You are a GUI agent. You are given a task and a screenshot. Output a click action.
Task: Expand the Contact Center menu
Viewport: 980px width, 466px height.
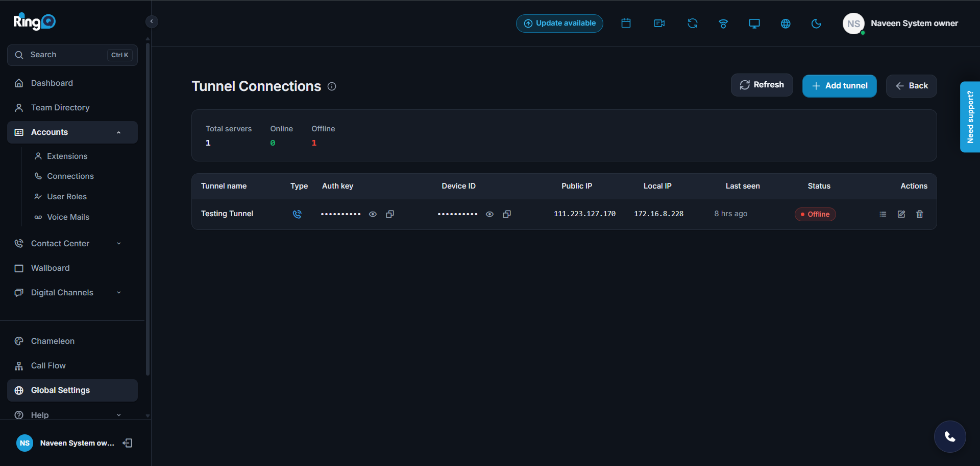72,244
